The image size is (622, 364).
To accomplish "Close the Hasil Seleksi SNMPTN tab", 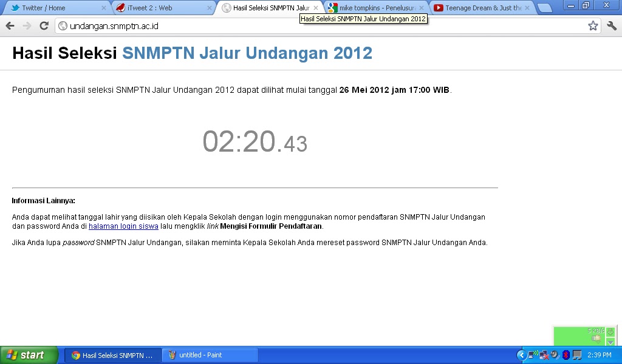I will [316, 8].
